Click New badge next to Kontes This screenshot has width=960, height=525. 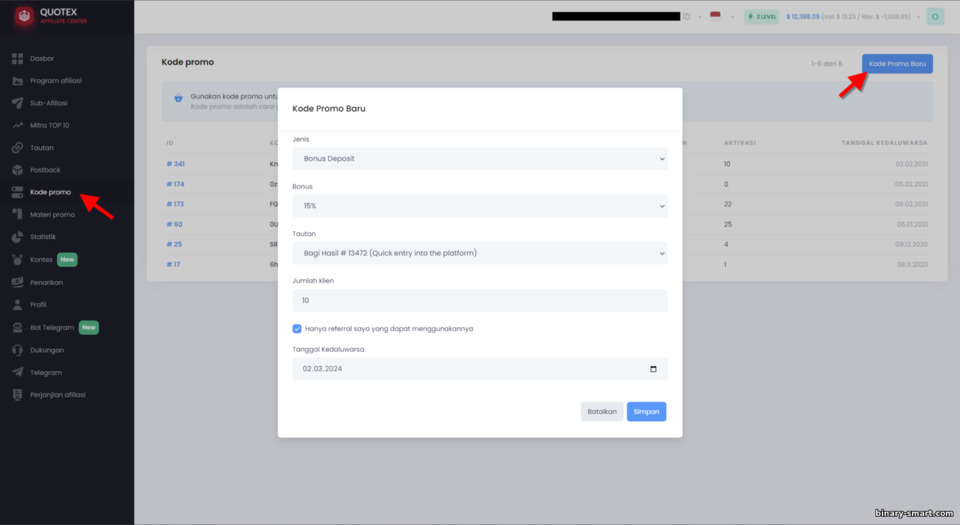[67, 259]
